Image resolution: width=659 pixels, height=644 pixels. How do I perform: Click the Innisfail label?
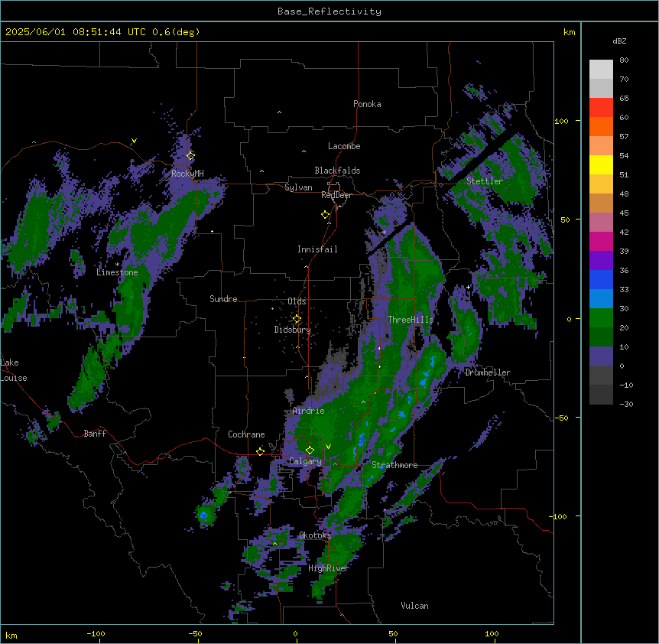[x=317, y=249]
